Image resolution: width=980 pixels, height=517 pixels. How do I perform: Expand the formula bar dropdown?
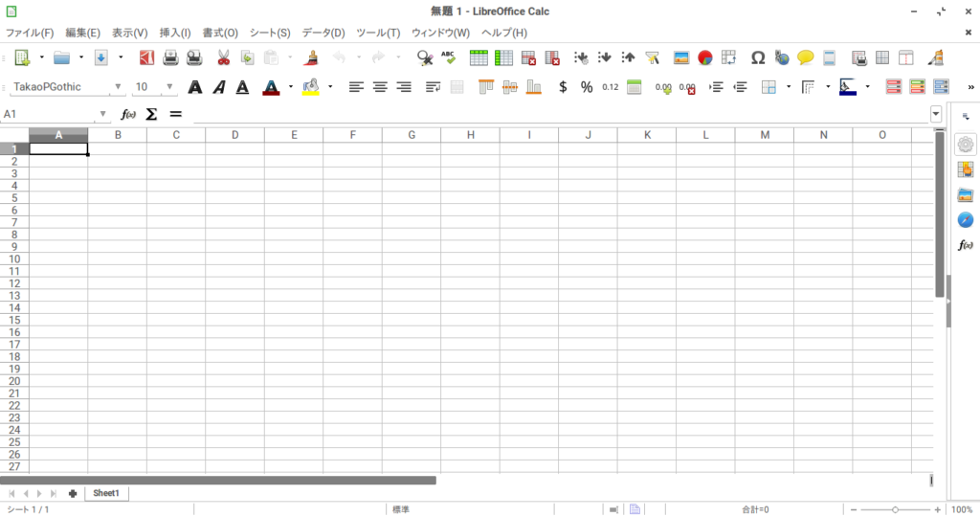click(936, 114)
